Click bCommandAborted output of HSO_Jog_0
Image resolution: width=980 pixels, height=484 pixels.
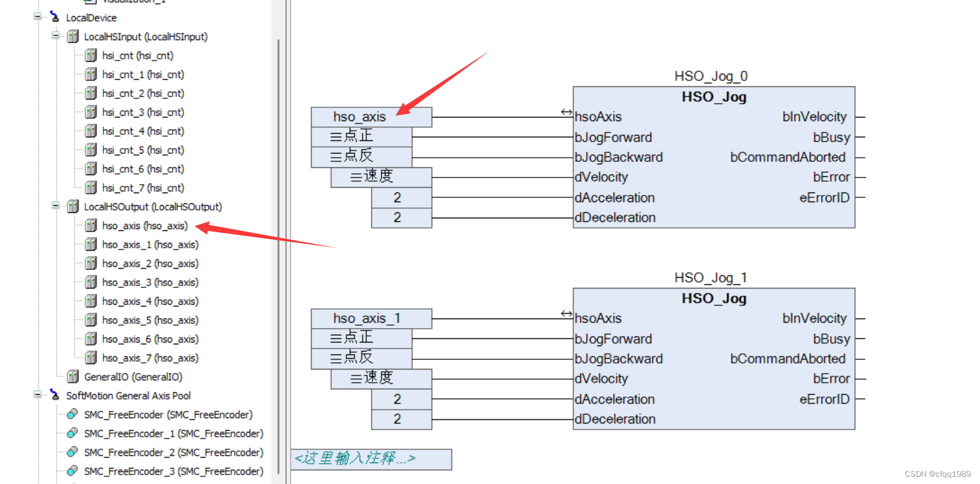[x=787, y=157]
